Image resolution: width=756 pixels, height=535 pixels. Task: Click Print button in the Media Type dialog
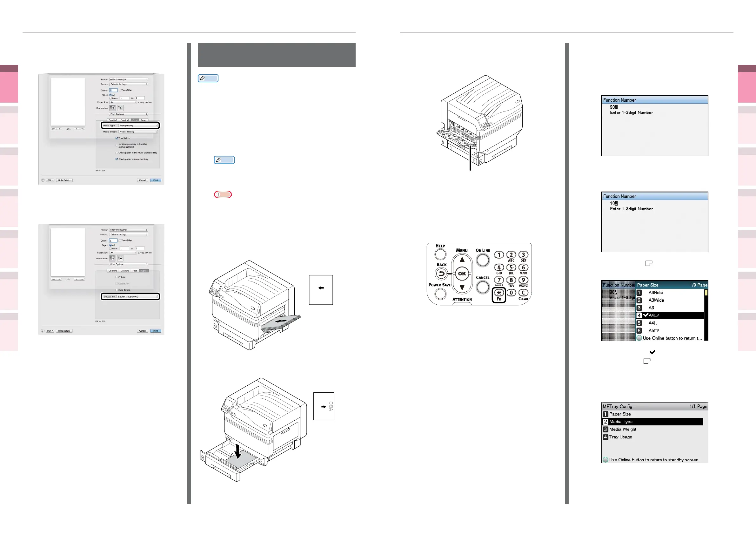click(x=155, y=180)
